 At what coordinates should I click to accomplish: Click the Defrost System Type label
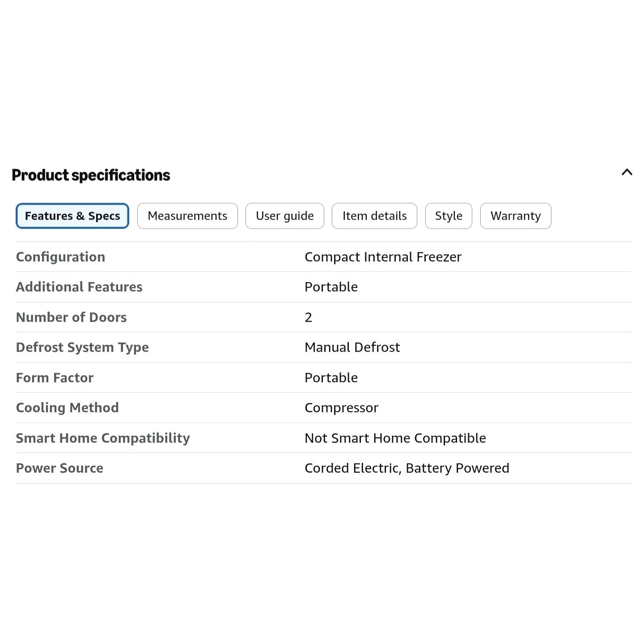(x=82, y=347)
